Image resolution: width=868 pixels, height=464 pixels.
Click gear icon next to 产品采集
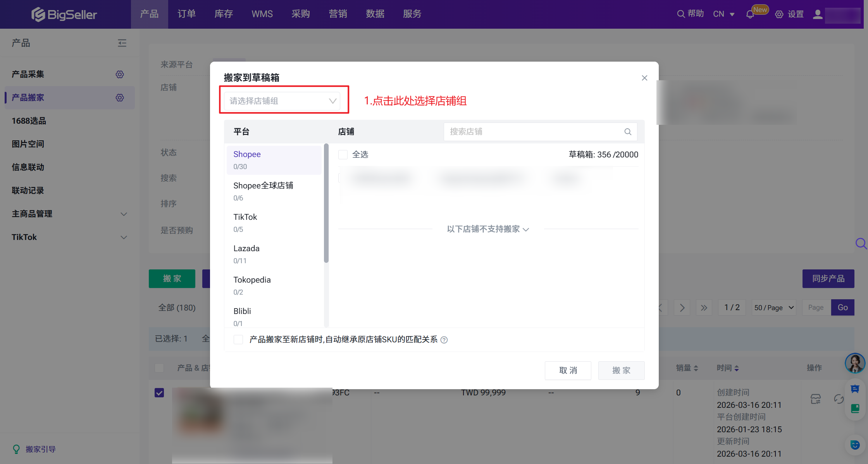coord(120,74)
